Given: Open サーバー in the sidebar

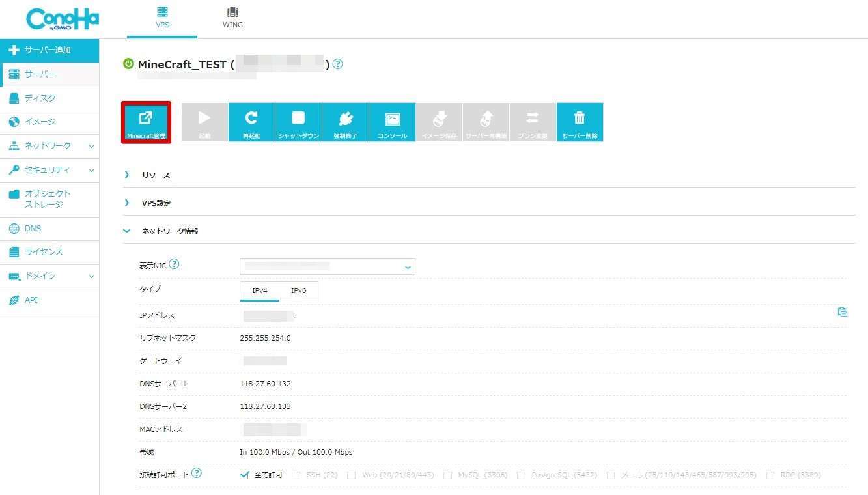Looking at the screenshot, I should [49, 74].
